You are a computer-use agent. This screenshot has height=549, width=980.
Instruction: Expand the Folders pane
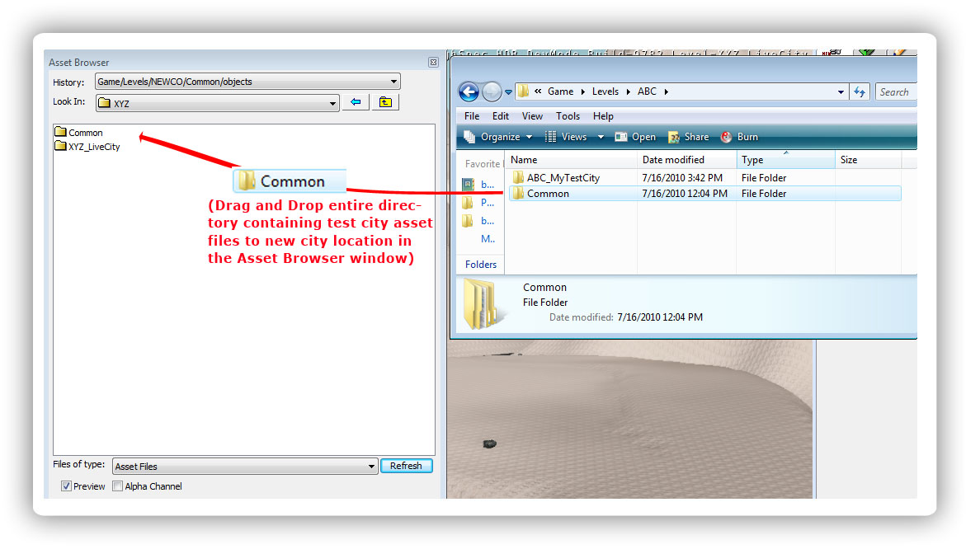click(x=481, y=264)
